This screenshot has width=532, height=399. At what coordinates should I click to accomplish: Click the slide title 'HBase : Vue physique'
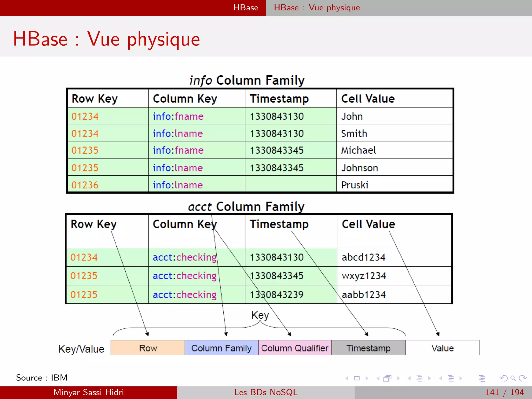coord(107,39)
